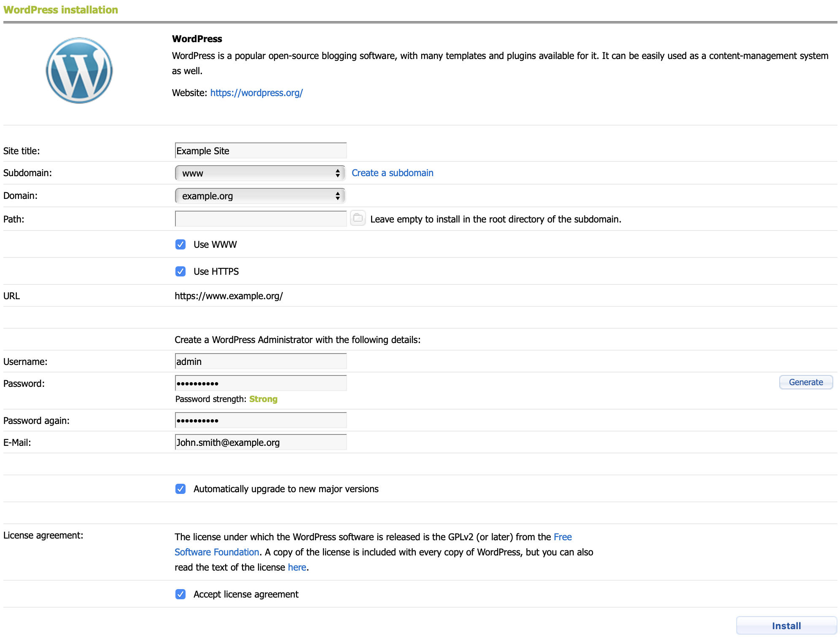Click the WordPress logo image
The height and width of the screenshot is (638, 840).
[x=79, y=70]
